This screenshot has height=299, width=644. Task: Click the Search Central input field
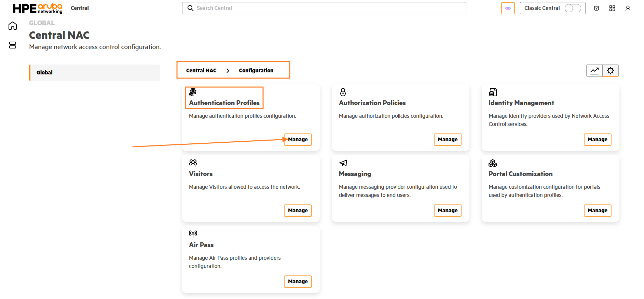tap(324, 8)
